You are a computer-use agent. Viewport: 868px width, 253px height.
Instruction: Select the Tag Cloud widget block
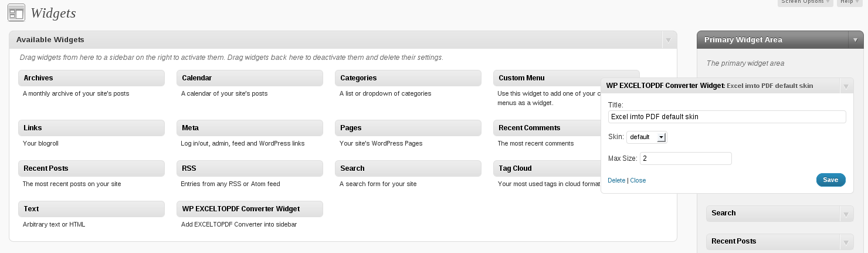547,168
